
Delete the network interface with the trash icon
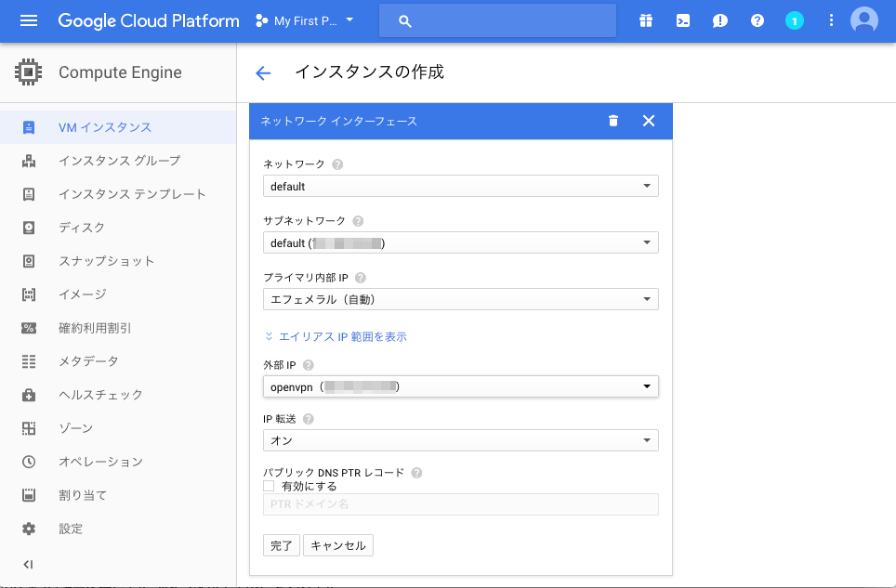[613, 121]
